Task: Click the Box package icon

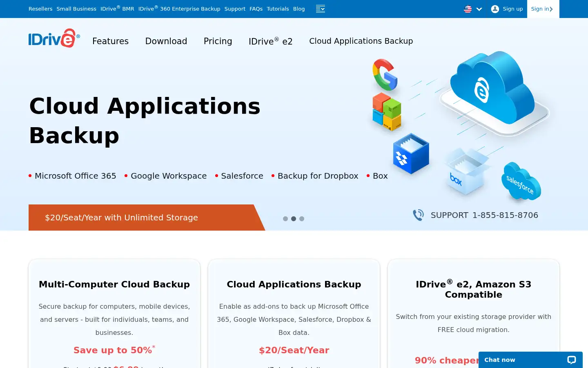Action: [466, 172]
